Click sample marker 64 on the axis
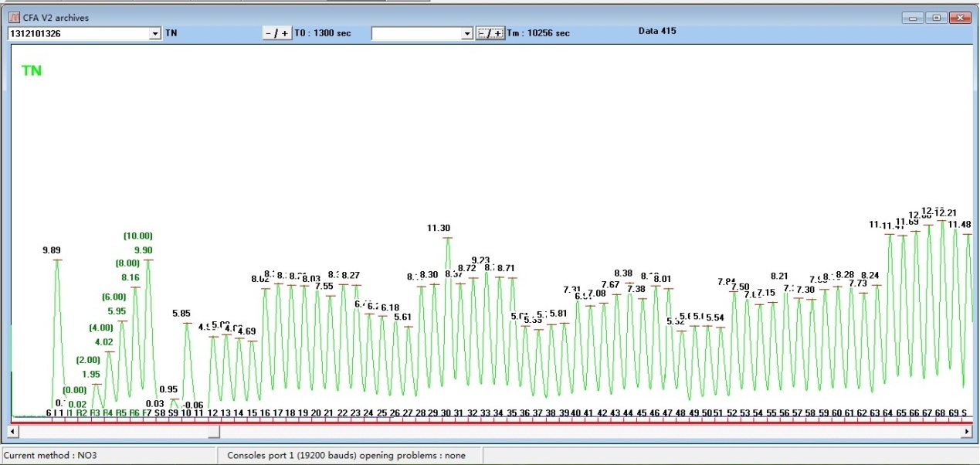This screenshot has width=980, height=465. click(888, 414)
